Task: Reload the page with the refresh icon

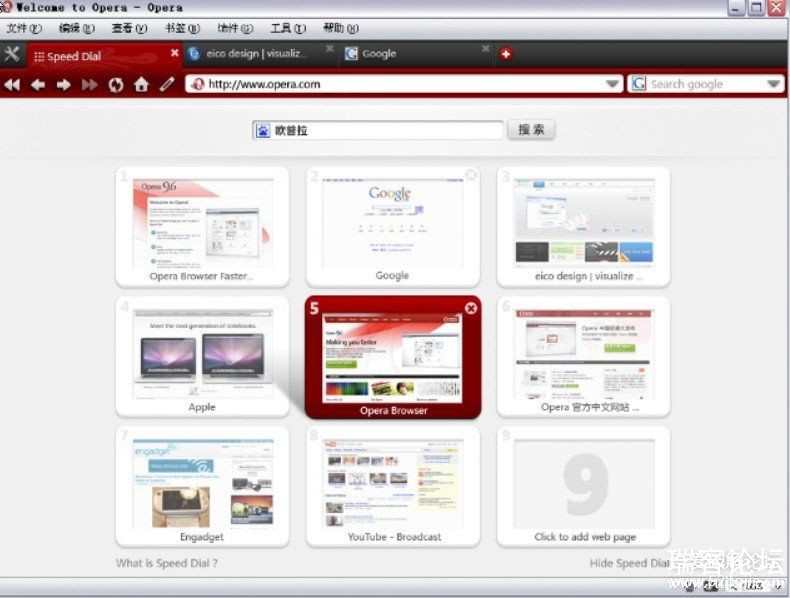Action: (115, 84)
